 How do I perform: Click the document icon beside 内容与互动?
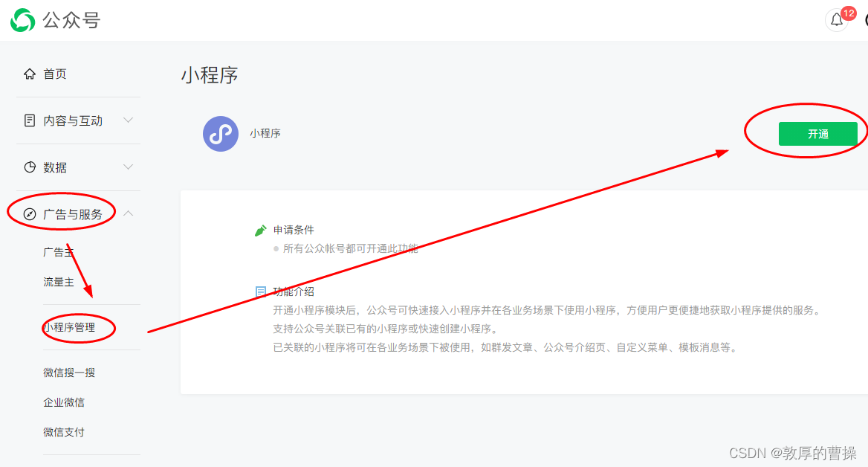click(x=29, y=120)
